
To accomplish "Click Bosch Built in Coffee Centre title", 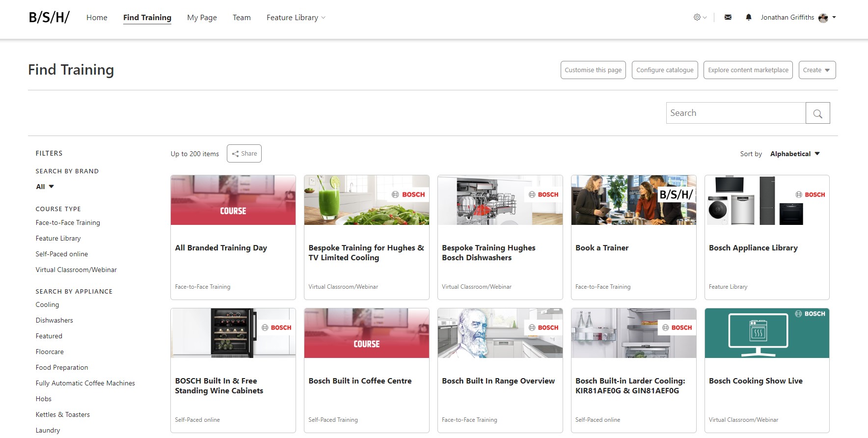I will click(360, 381).
